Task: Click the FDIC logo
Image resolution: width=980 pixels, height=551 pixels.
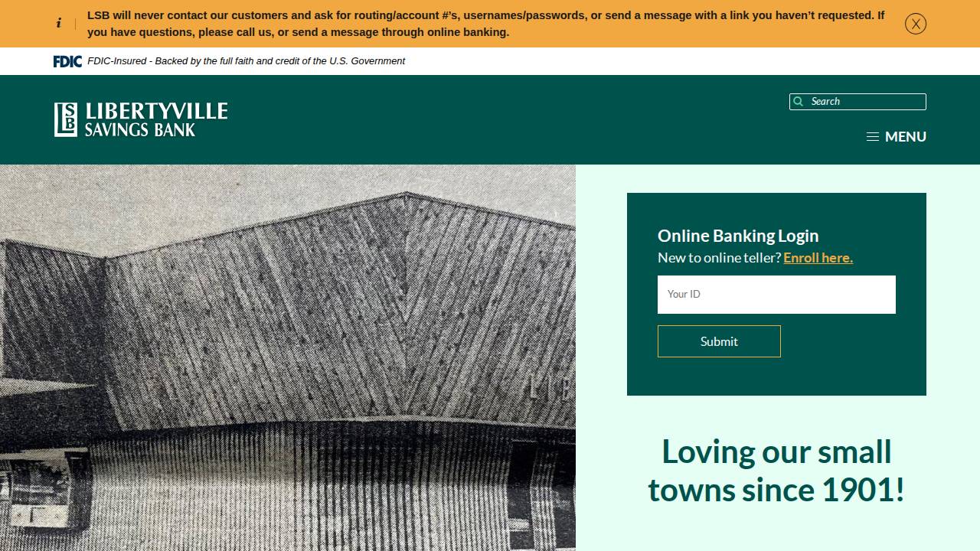Action: point(67,60)
